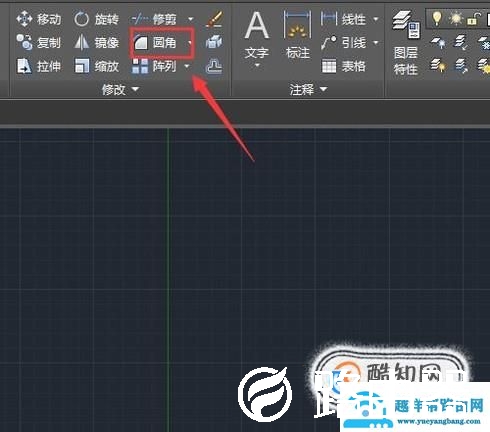
Task: Open Layer Properties (图层特性)
Action: [405, 43]
